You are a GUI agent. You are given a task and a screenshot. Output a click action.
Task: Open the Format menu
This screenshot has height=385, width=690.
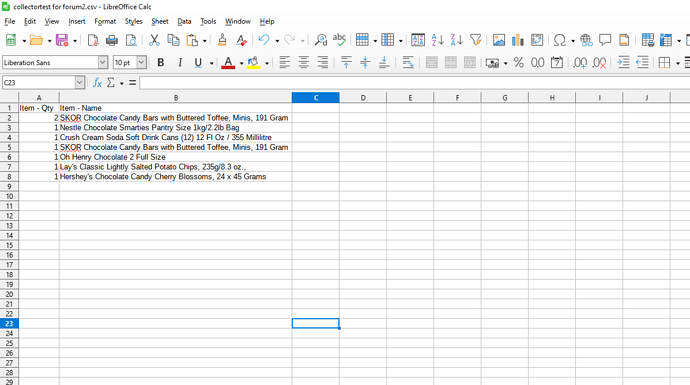105,21
